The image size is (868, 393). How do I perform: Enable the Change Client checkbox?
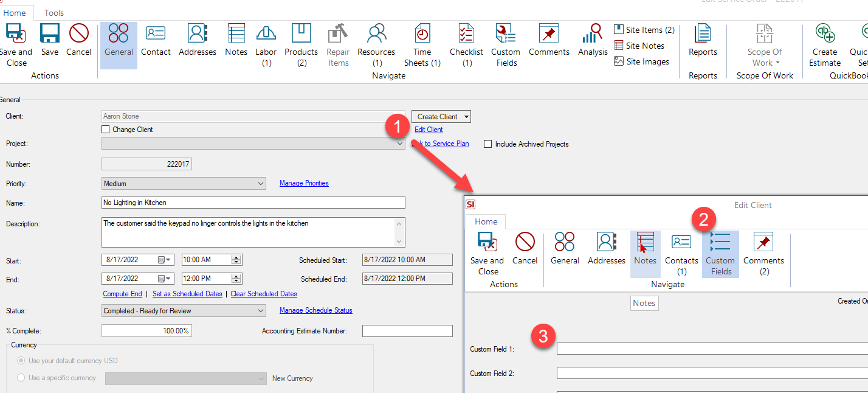(105, 129)
